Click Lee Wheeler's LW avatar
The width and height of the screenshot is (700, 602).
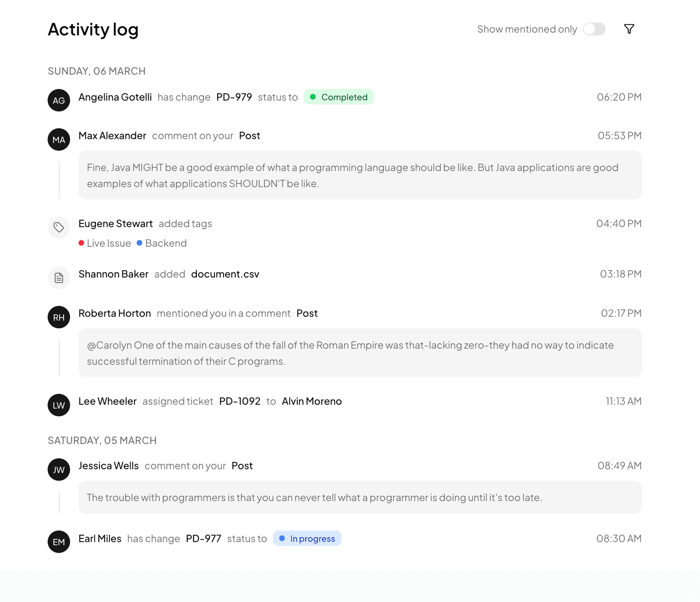[58, 405]
